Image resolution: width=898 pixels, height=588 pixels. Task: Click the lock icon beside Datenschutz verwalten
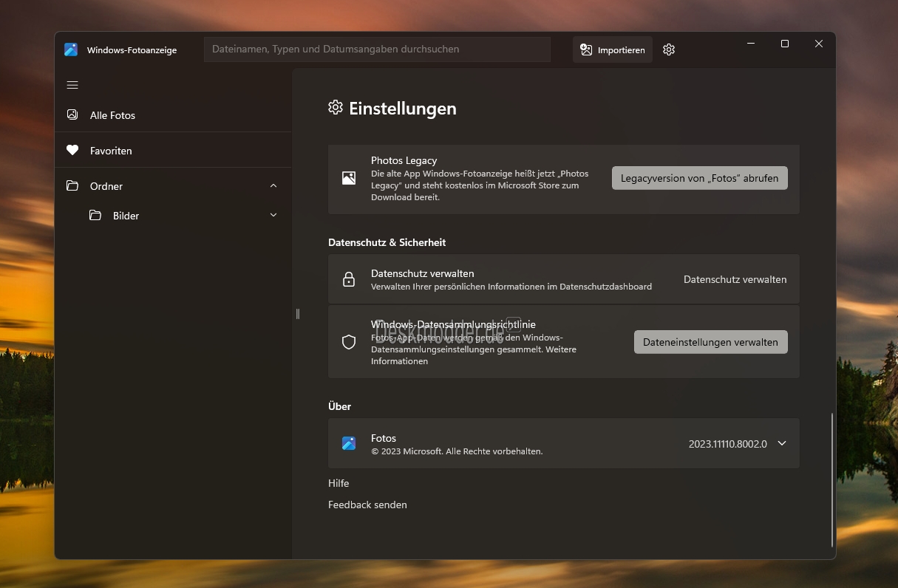click(349, 279)
